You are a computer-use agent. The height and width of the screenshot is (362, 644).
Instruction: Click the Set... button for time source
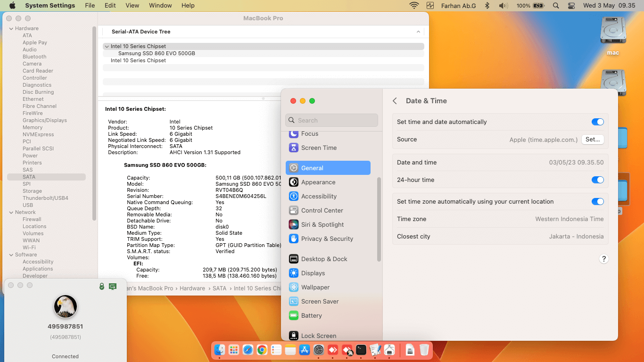593,140
